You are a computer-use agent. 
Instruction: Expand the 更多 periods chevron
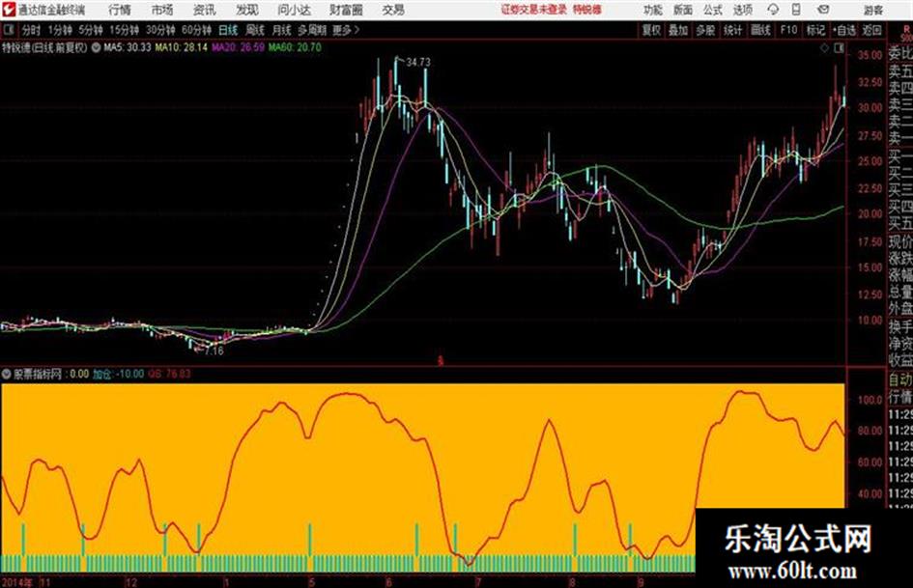coord(357,30)
